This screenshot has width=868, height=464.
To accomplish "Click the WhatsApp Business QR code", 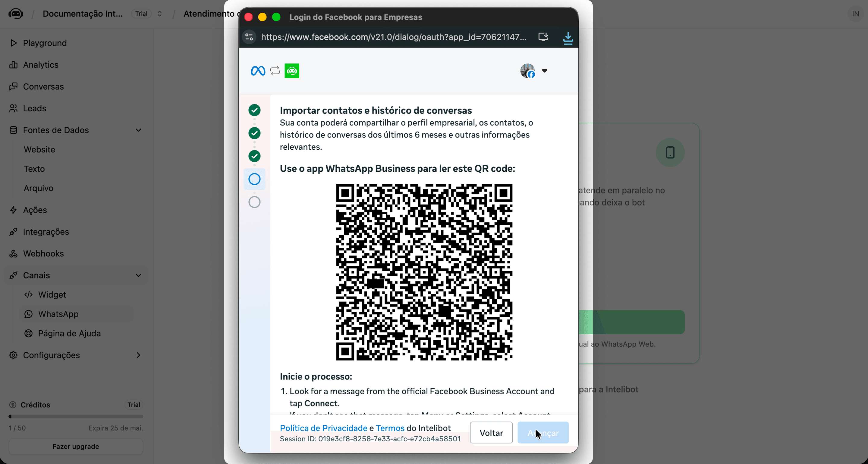I will tap(424, 272).
